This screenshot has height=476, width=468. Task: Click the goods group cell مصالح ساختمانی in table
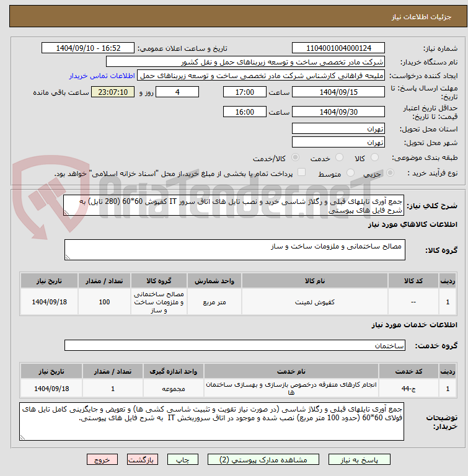159,302
